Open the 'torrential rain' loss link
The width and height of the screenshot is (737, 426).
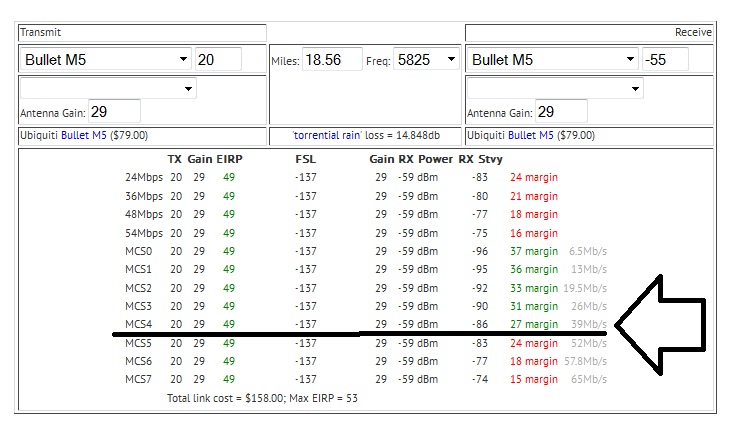[x=327, y=135]
